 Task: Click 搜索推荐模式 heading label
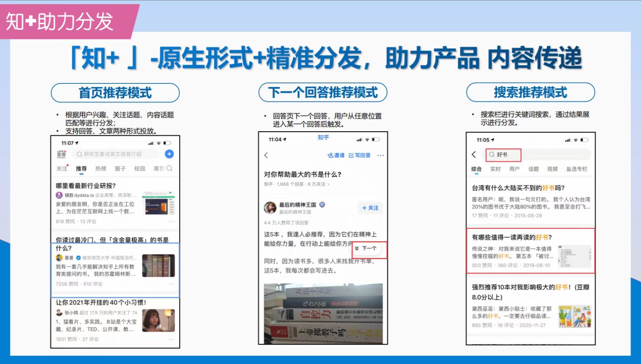pyautogui.click(x=530, y=92)
